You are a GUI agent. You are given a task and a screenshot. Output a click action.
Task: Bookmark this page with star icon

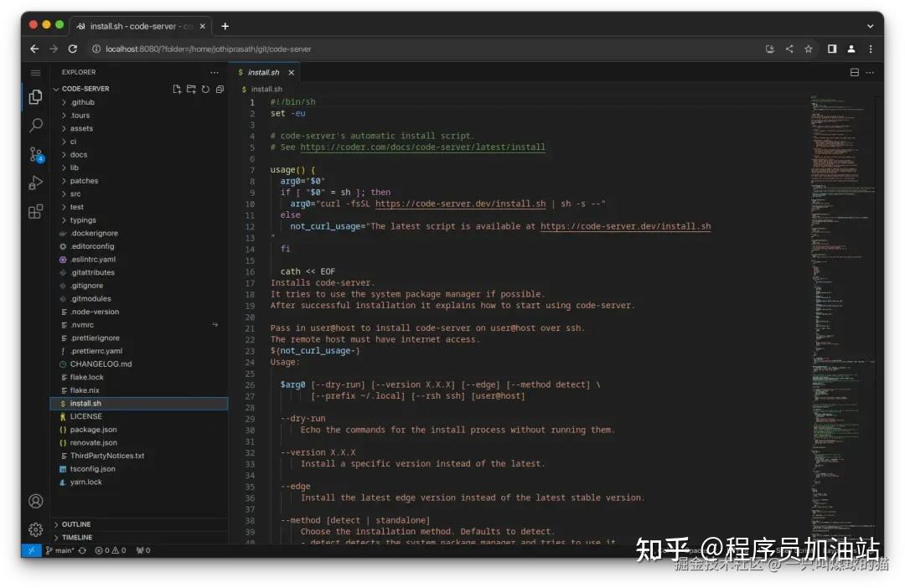pyautogui.click(x=809, y=49)
